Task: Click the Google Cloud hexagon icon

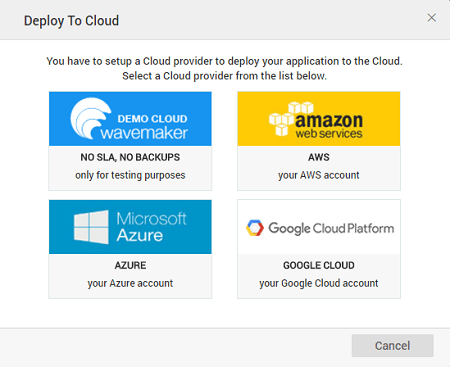Action: tap(255, 228)
